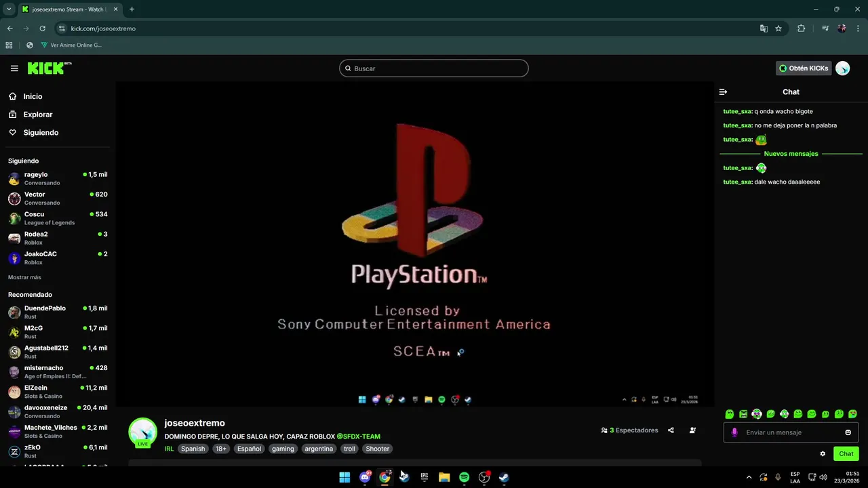
Task: Click the KICK logo
Action: pyautogui.click(x=49, y=68)
